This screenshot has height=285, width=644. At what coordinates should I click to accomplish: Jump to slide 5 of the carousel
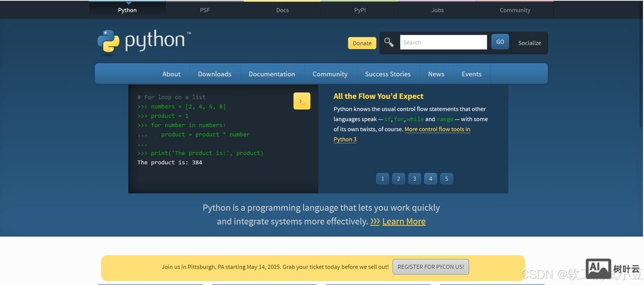(x=446, y=178)
